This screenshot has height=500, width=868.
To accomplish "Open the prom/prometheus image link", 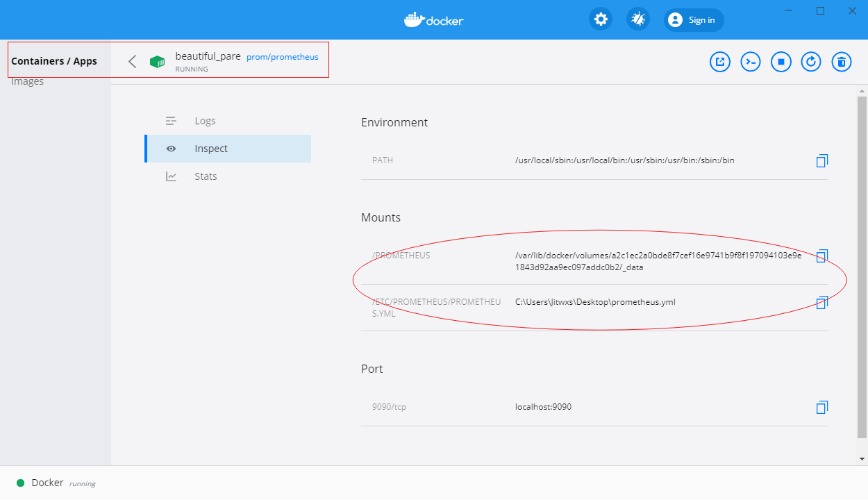I will (282, 57).
